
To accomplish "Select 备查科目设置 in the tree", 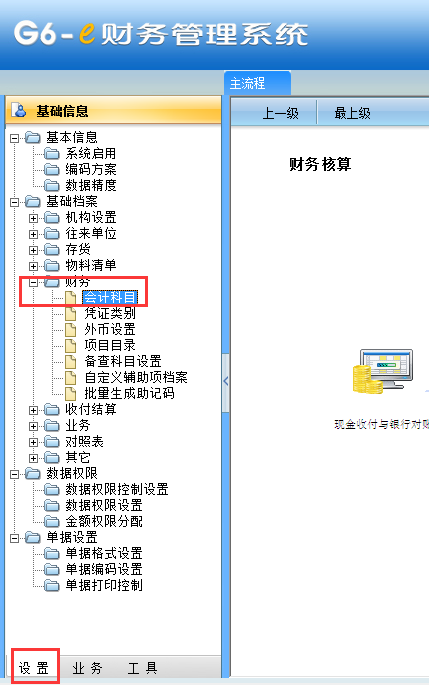I will coord(123,361).
